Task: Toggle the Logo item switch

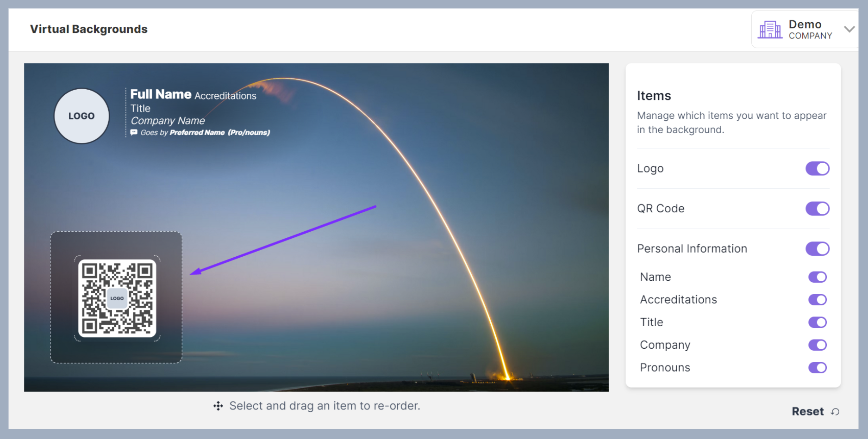Action: pyautogui.click(x=817, y=168)
